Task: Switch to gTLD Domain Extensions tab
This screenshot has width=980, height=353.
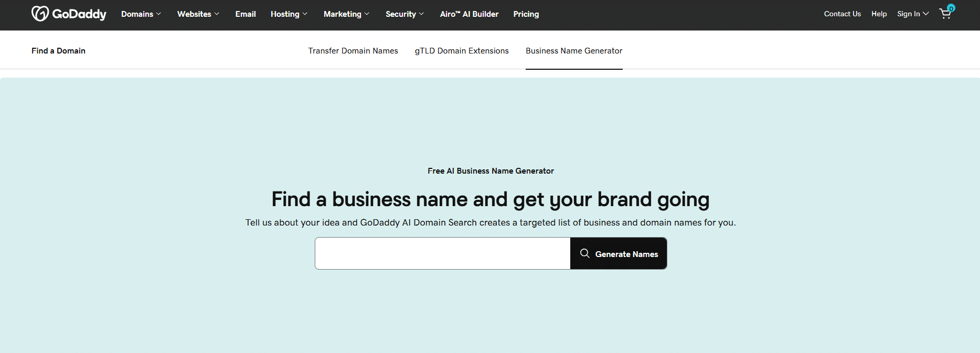Action: pyautogui.click(x=462, y=51)
